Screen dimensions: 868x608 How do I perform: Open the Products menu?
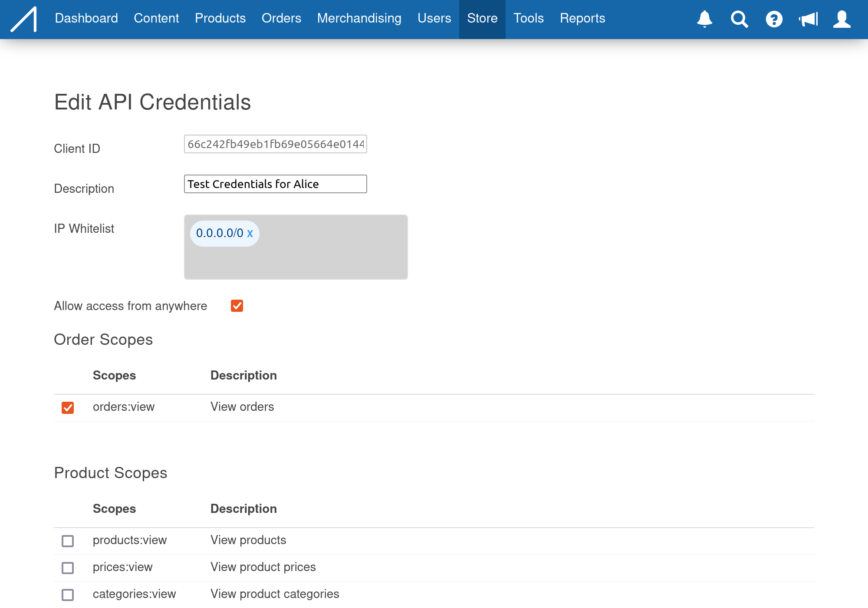pos(220,18)
